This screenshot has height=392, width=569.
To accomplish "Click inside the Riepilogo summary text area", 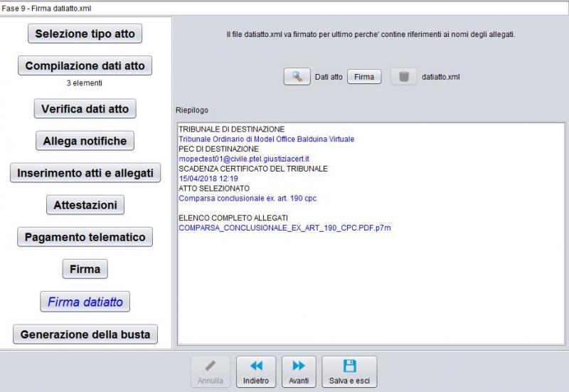I will pos(370,285).
